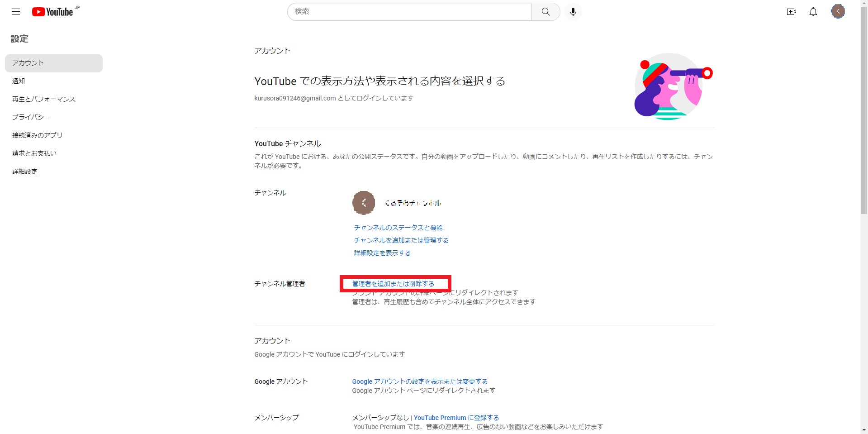868x434 pixels.
Task: Click the channel profile avatar
Action: pyautogui.click(x=364, y=203)
